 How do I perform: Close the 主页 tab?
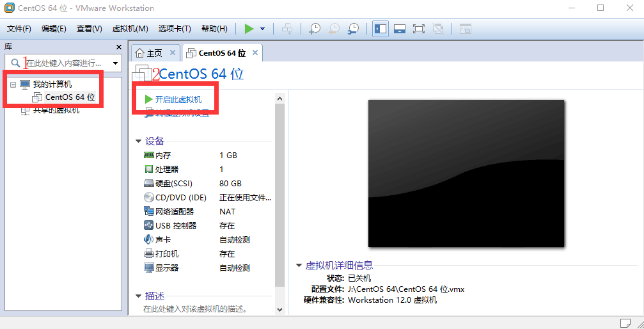[x=173, y=52]
